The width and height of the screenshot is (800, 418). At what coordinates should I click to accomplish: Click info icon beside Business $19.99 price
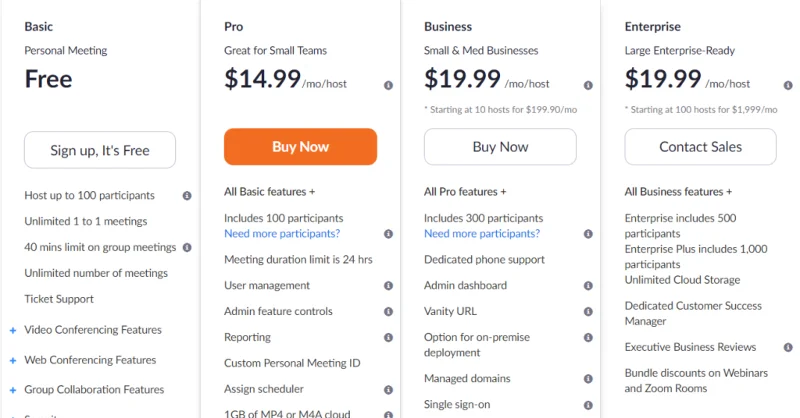(x=588, y=85)
